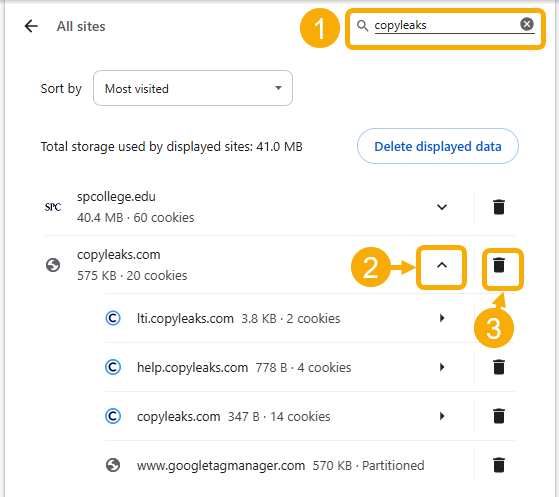Click the magnifier search icon
The image size is (559, 497).
[362, 25]
